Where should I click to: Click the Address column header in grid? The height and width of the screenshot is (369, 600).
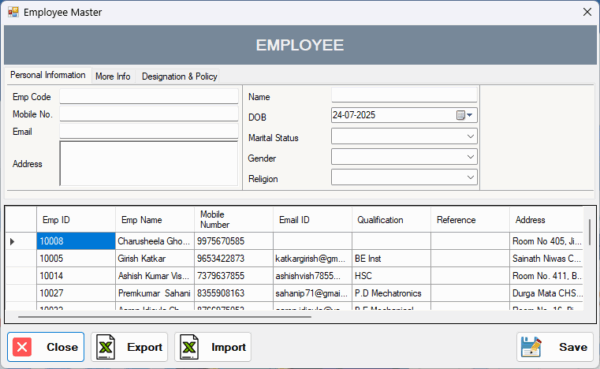[x=546, y=220]
